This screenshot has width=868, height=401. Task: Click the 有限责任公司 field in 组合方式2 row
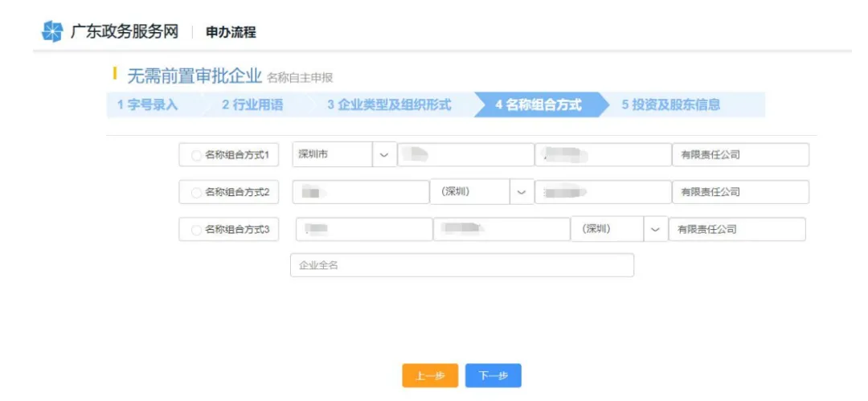(x=741, y=192)
